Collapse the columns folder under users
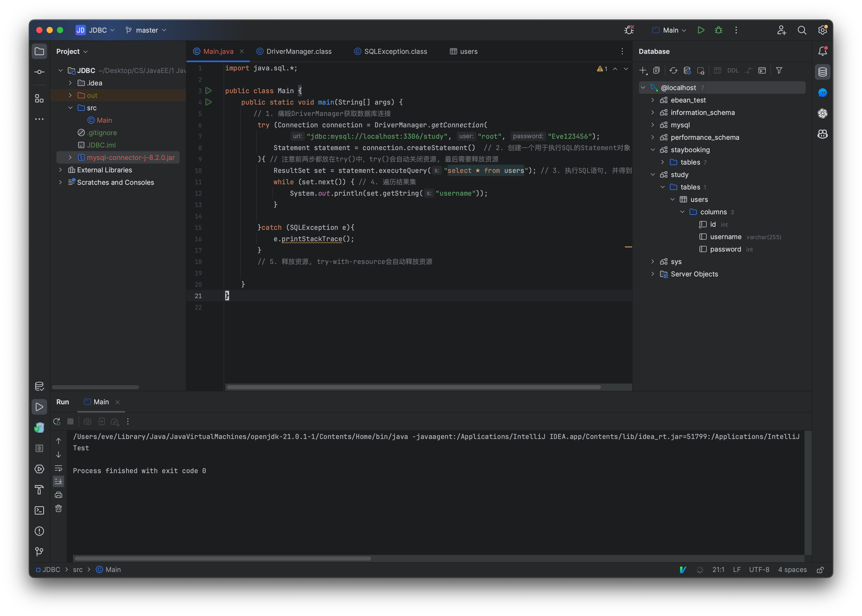862x616 pixels. point(682,212)
